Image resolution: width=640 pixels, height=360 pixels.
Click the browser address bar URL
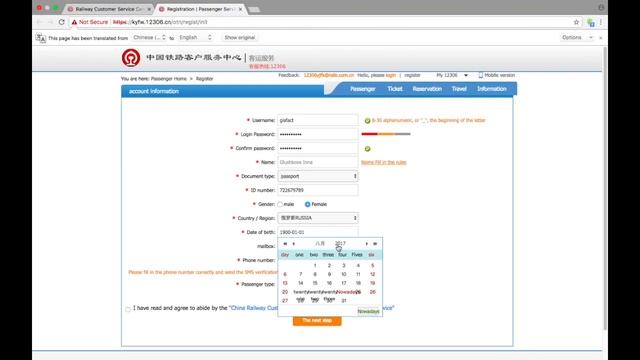(160, 22)
